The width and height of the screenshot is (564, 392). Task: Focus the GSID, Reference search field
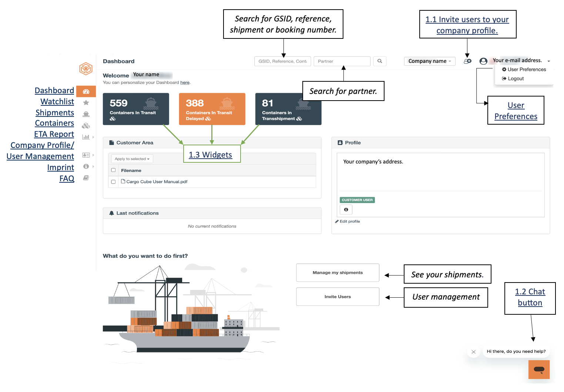283,61
